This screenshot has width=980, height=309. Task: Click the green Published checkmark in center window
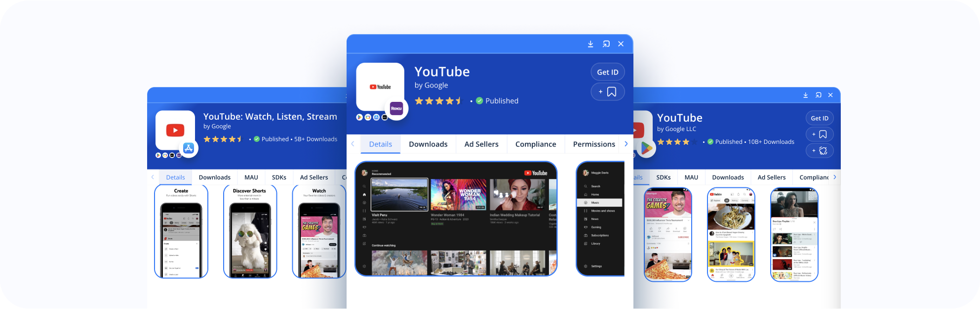click(479, 101)
